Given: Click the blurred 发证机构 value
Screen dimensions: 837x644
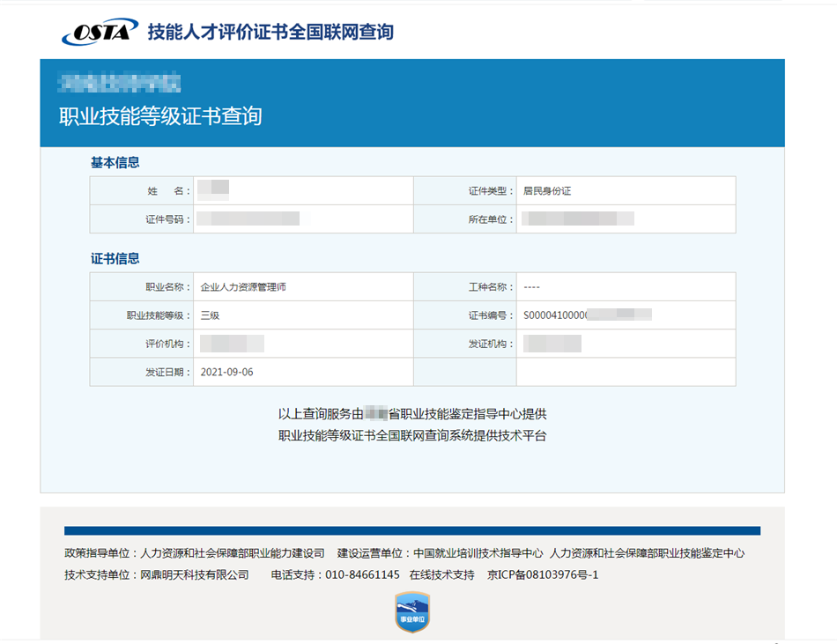Looking at the screenshot, I should pos(552,344).
